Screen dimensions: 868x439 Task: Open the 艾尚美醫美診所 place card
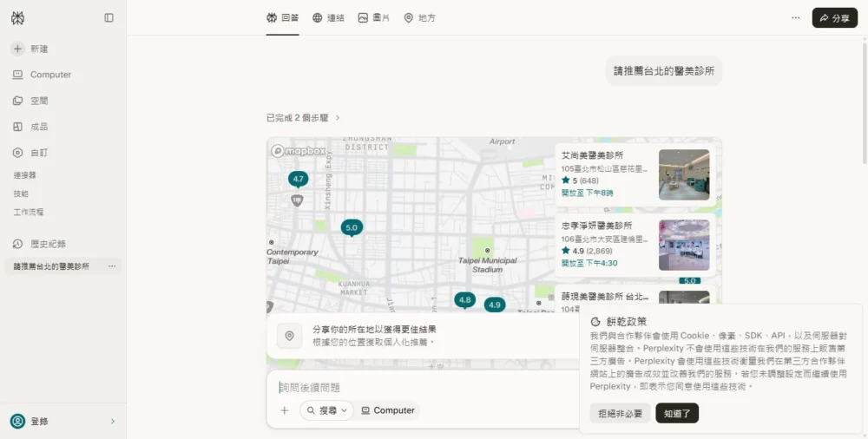pyautogui.click(x=635, y=174)
